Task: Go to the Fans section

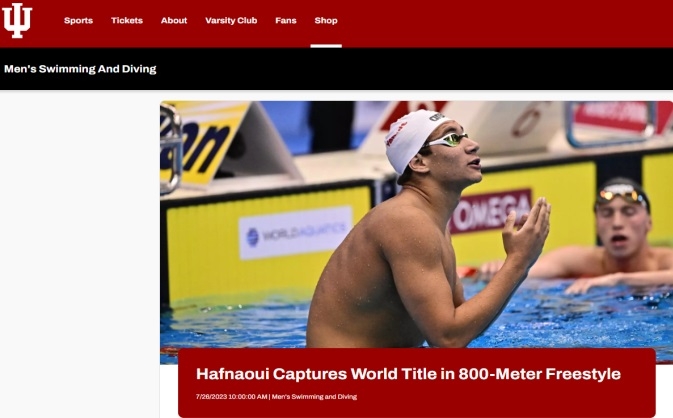Action: point(286,21)
